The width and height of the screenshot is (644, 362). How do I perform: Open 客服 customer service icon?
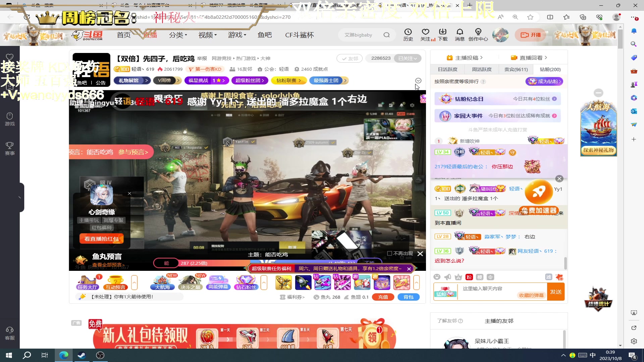pos(10,333)
